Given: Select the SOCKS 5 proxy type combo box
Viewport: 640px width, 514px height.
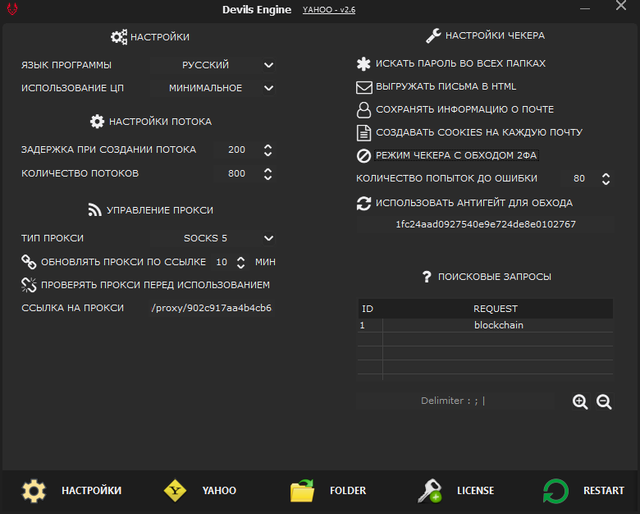Looking at the screenshot, I should pyautogui.click(x=212, y=238).
